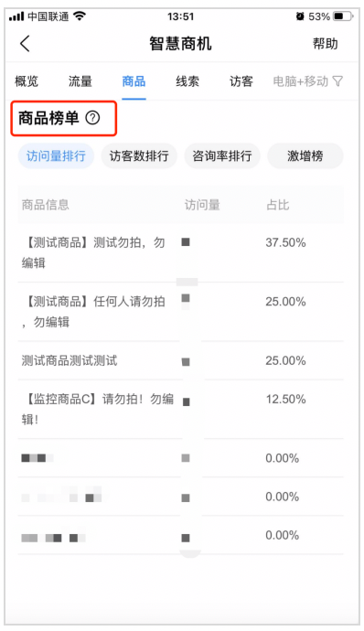Tap the Wi-Fi status icon

pyautogui.click(x=80, y=16)
